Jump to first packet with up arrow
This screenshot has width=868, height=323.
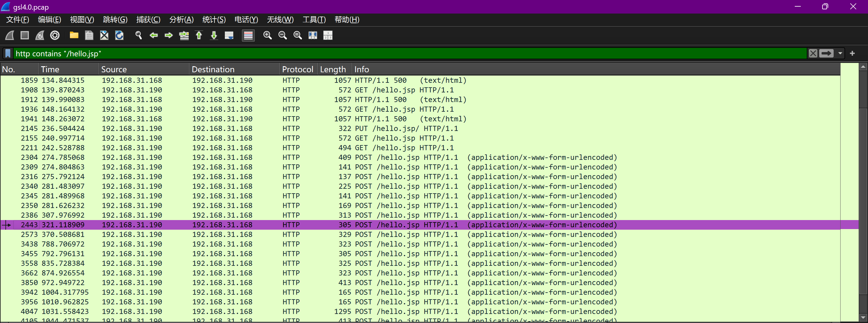click(199, 35)
